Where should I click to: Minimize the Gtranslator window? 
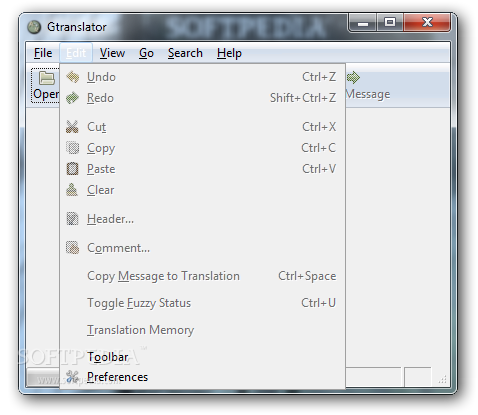[x=363, y=23]
